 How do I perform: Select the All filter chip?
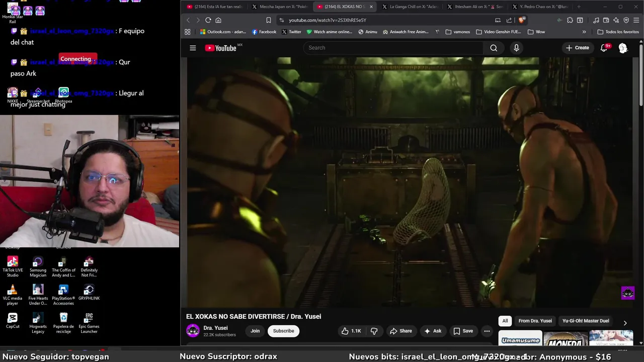point(505,321)
